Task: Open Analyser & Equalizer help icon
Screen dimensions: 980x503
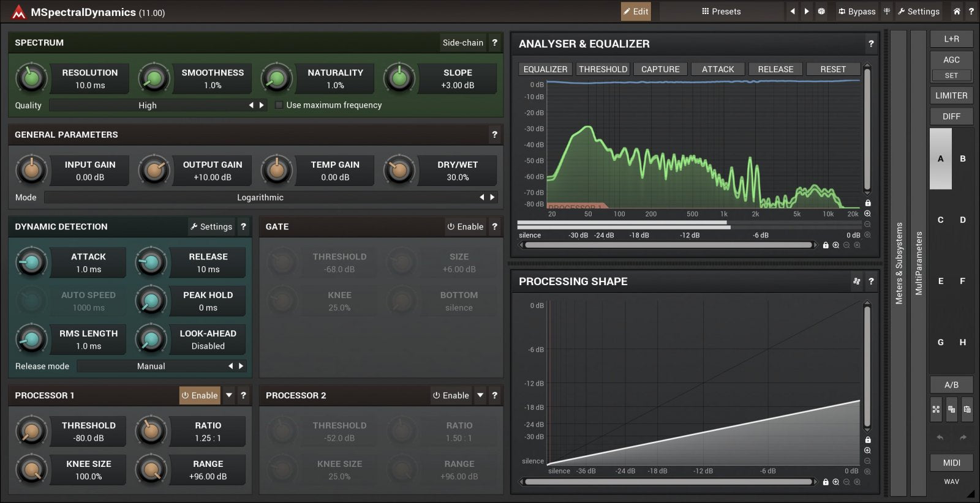Action: click(x=871, y=44)
